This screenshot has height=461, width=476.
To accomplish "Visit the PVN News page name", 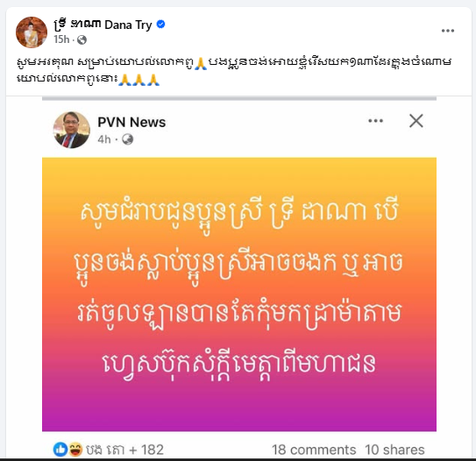I will click(x=131, y=123).
